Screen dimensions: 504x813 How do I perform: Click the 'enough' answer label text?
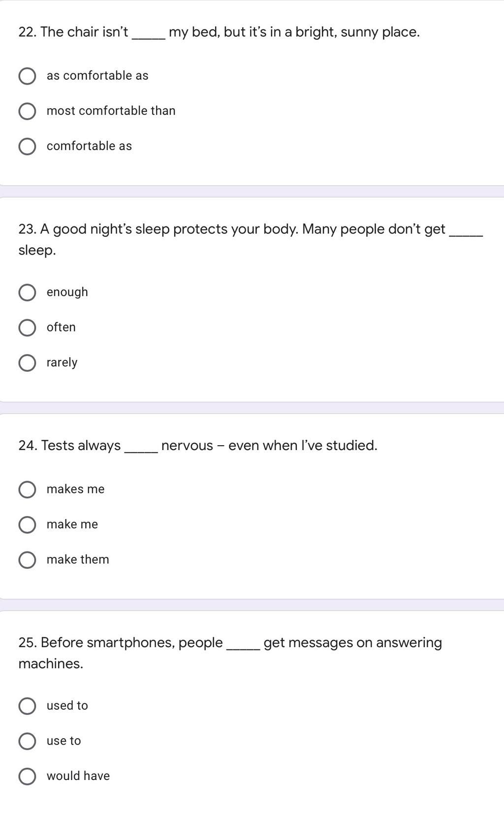point(67,292)
